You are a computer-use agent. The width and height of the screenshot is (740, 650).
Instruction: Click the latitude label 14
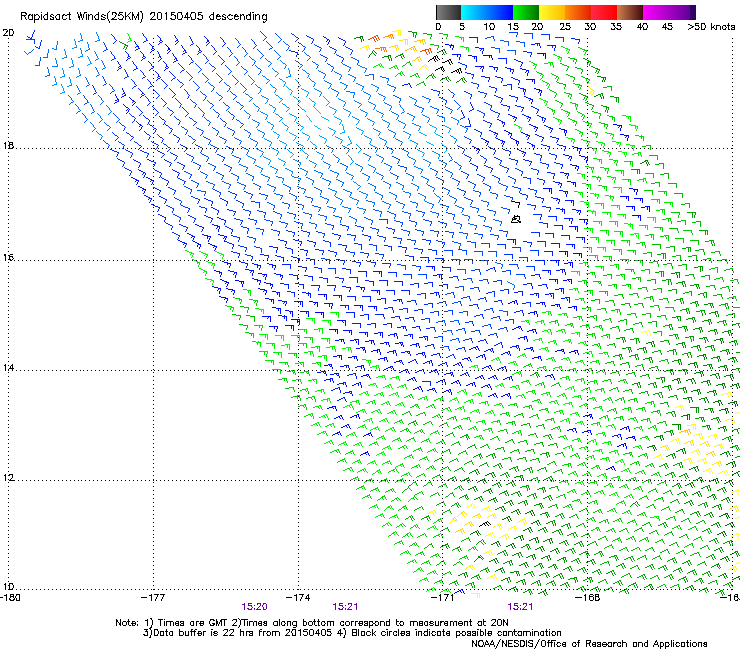tap(8, 367)
